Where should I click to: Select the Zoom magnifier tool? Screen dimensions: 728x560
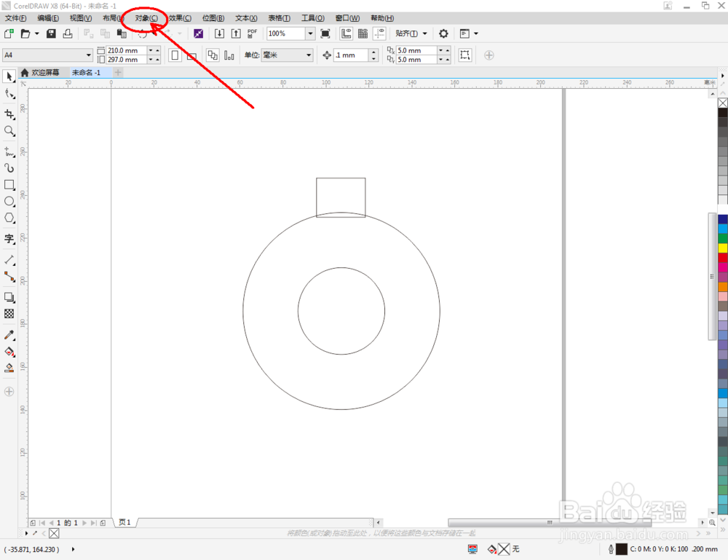point(9,131)
